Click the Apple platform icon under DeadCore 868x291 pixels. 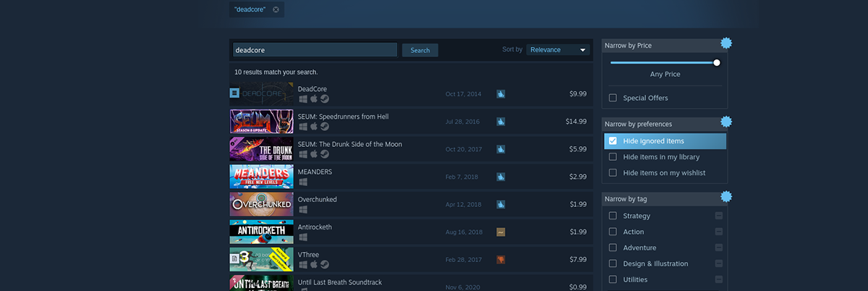[314, 98]
